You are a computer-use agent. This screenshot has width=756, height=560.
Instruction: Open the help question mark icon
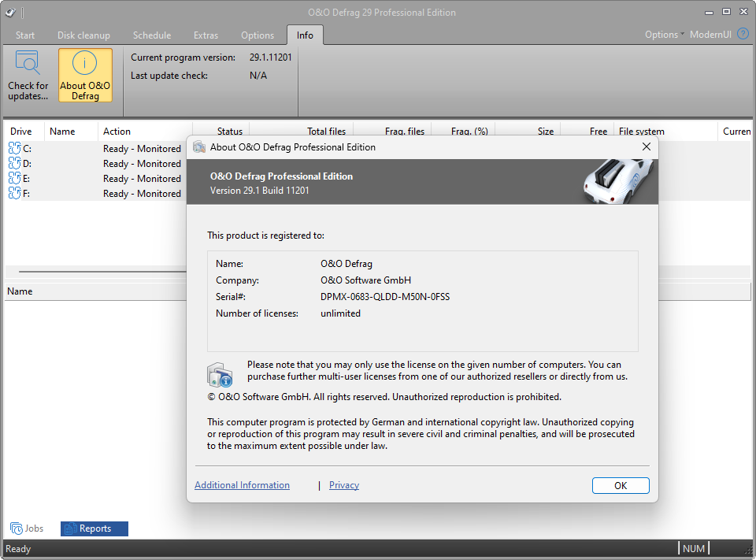pyautogui.click(x=743, y=34)
